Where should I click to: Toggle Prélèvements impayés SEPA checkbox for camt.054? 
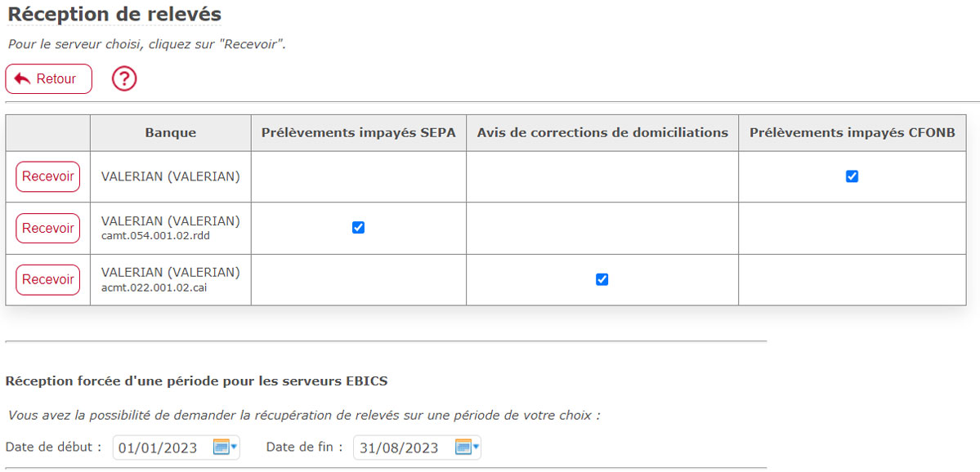pyautogui.click(x=358, y=228)
